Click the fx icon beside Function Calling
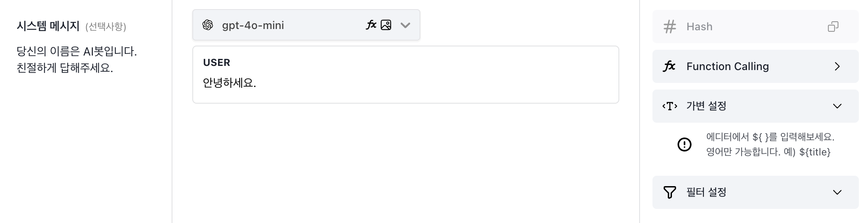 [x=669, y=66]
